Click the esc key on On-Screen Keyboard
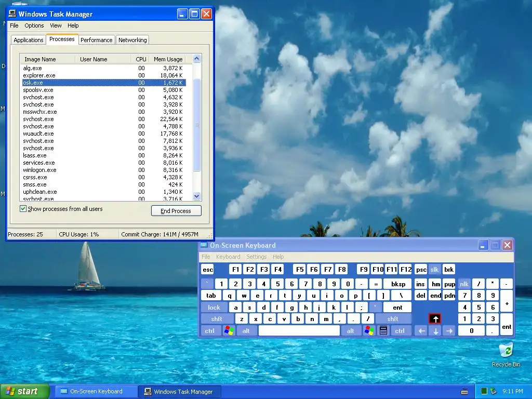Image resolution: width=532 pixels, height=399 pixels. 208,270
